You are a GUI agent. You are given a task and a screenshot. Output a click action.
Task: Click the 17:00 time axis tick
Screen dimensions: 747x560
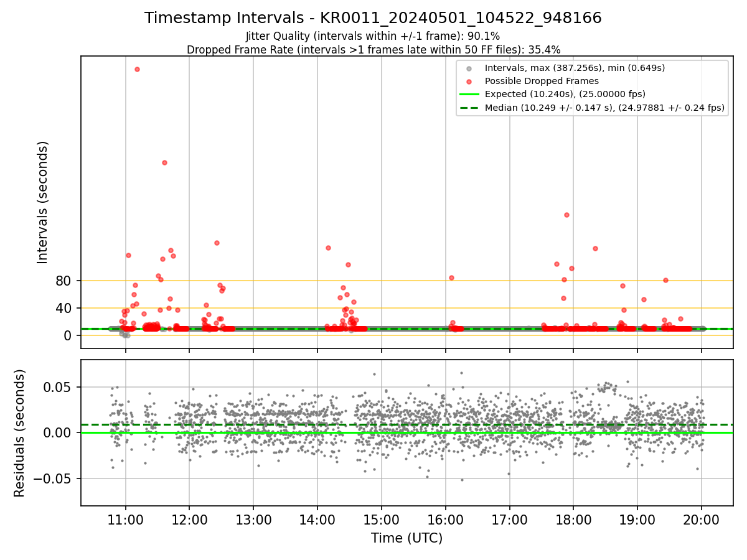pos(510,519)
